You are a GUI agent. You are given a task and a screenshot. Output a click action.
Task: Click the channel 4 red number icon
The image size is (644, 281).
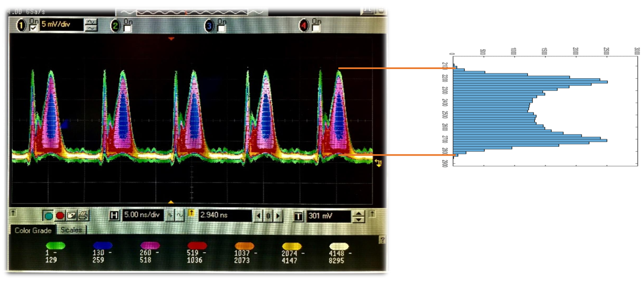click(x=304, y=26)
